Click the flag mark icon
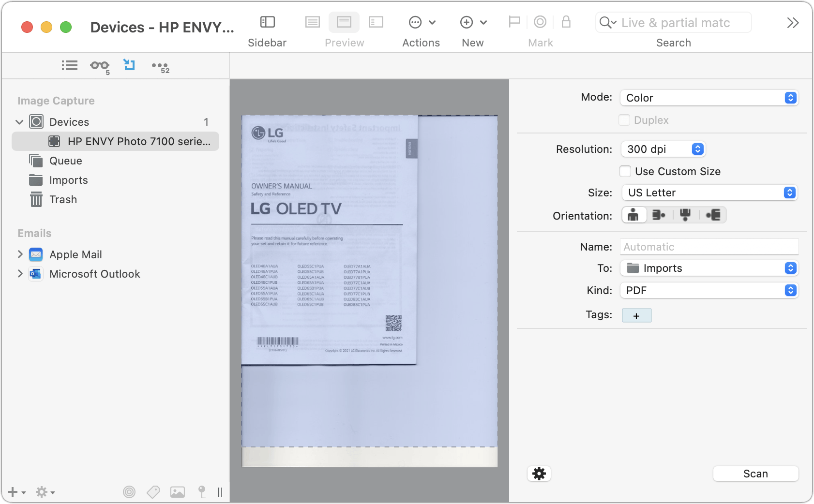This screenshot has width=814, height=504. pyautogui.click(x=514, y=22)
